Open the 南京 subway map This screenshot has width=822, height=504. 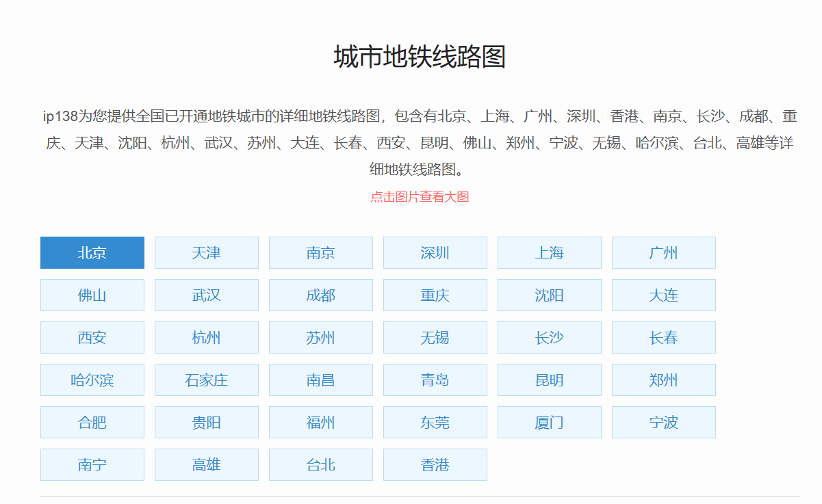(321, 253)
